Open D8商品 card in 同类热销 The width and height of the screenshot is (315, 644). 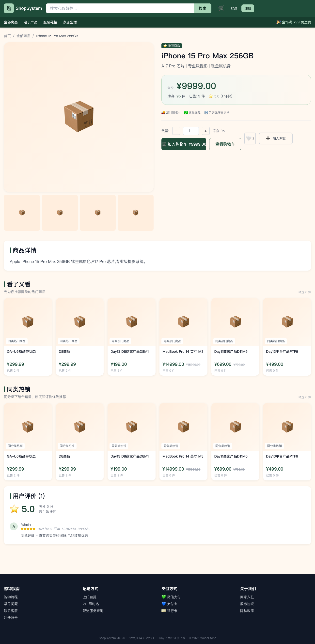[79, 442]
